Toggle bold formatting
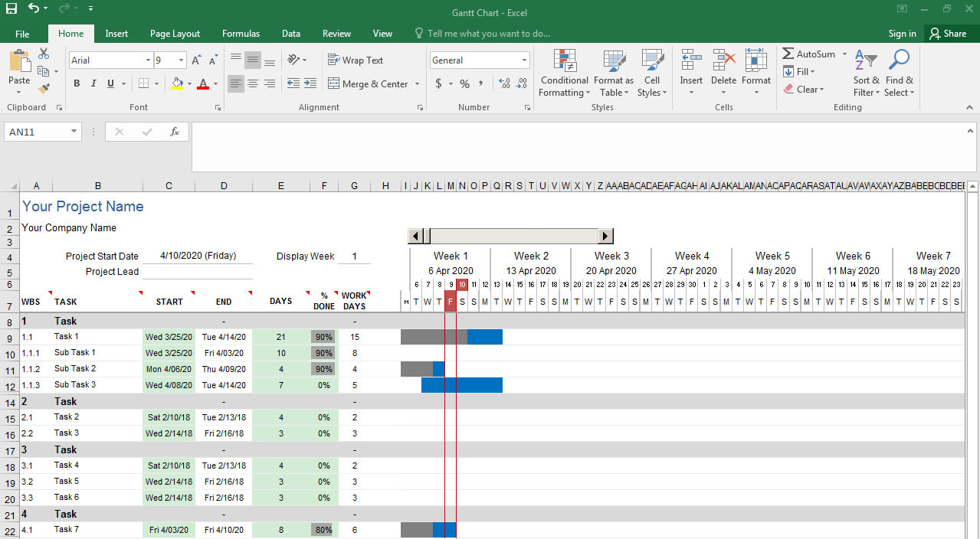This screenshot has height=539, width=980. (77, 83)
